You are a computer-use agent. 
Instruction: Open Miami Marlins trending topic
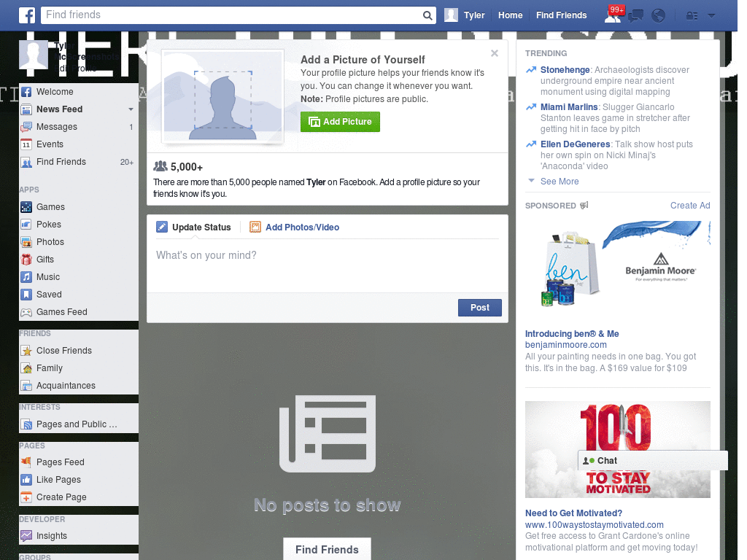569,107
